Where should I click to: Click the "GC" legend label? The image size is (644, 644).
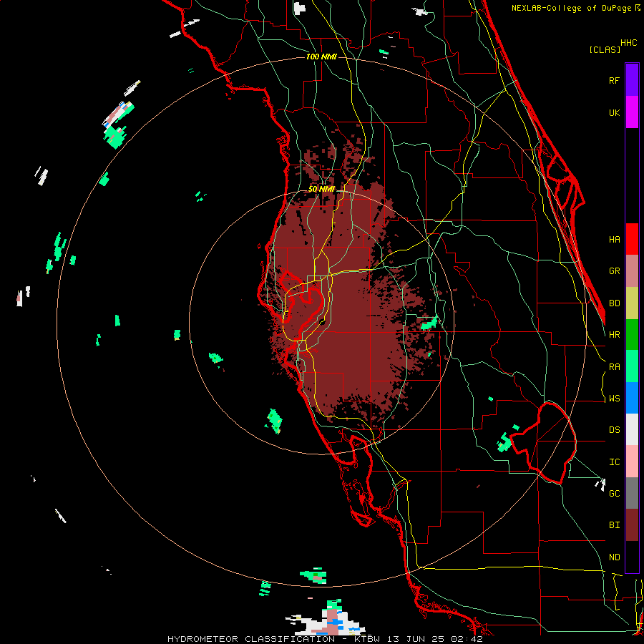(614, 494)
